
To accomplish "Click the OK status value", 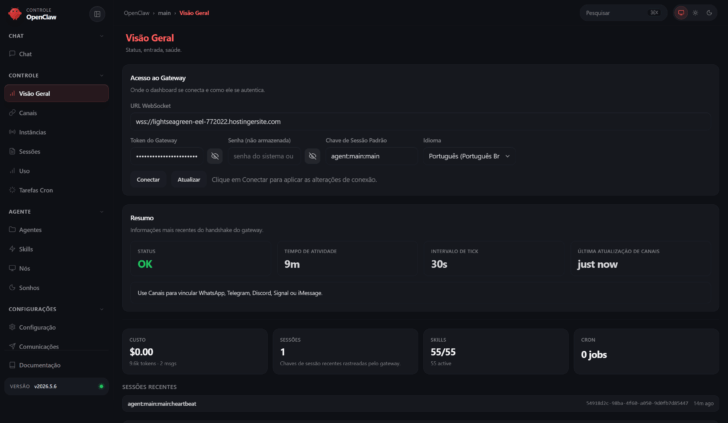I will point(145,264).
